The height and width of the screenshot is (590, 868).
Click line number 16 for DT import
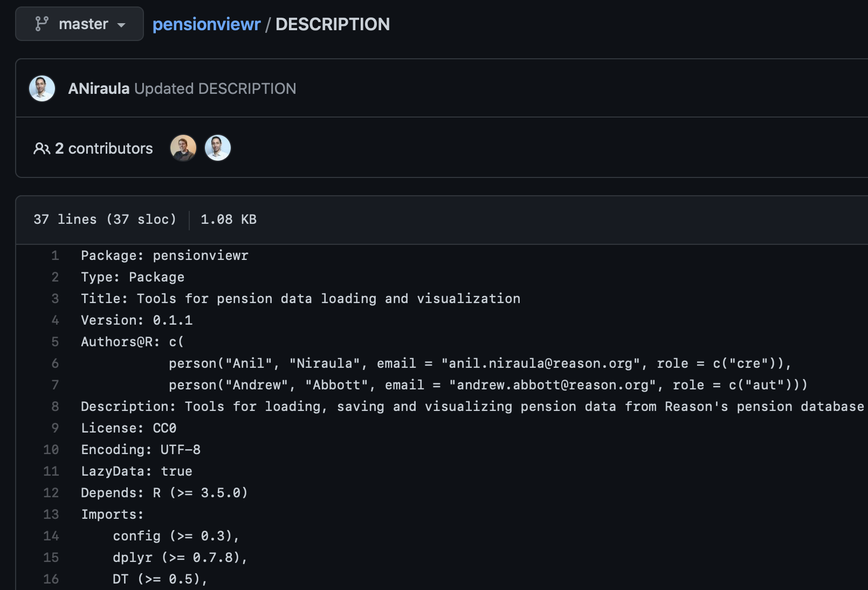(51, 579)
